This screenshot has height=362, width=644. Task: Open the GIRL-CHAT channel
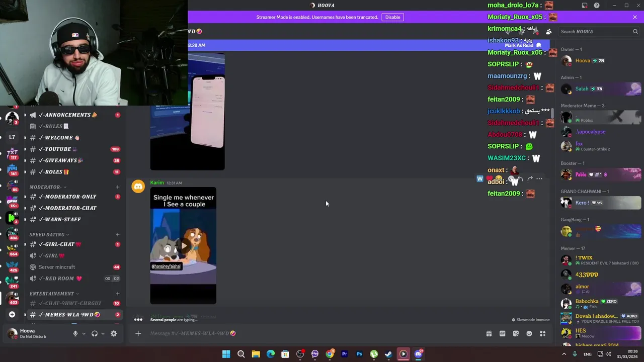click(x=75, y=244)
